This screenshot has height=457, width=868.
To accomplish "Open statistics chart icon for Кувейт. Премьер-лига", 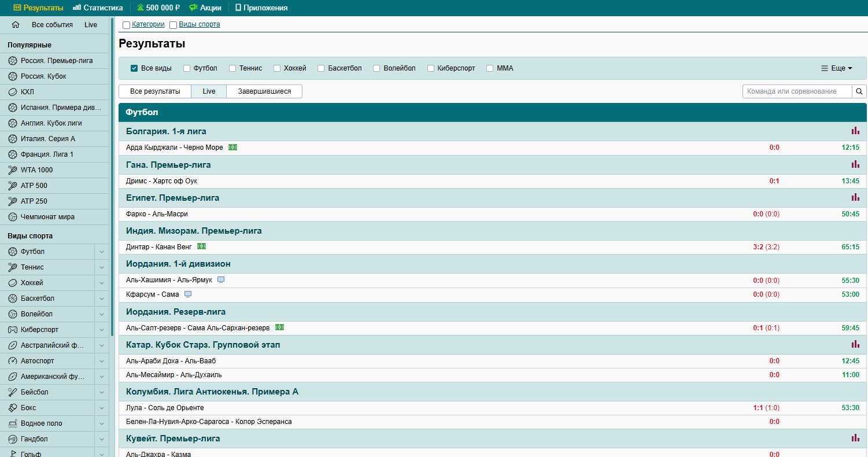I will (x=855, y=438).
